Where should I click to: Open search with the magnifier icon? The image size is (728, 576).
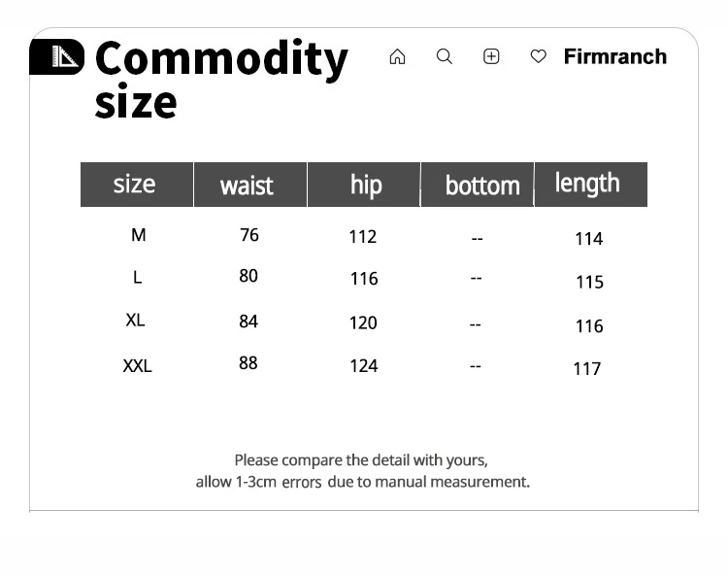445,57
